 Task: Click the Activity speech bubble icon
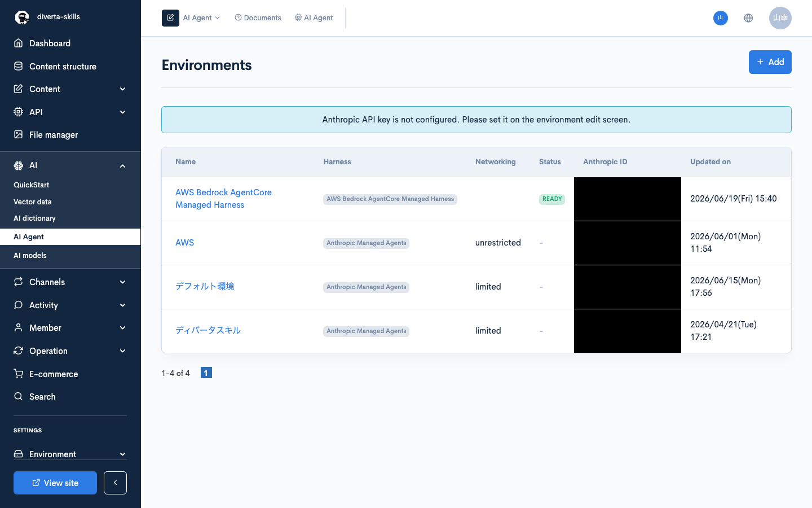pos(19,305)
